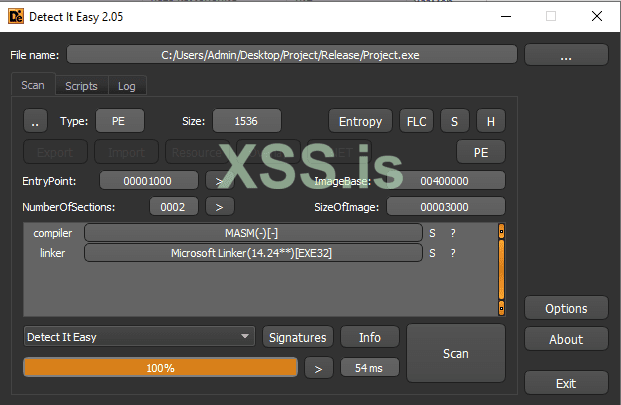The image size is (621, 405).
Task: Click the arrow button beside progress bar
Action: tap(318, 368)
